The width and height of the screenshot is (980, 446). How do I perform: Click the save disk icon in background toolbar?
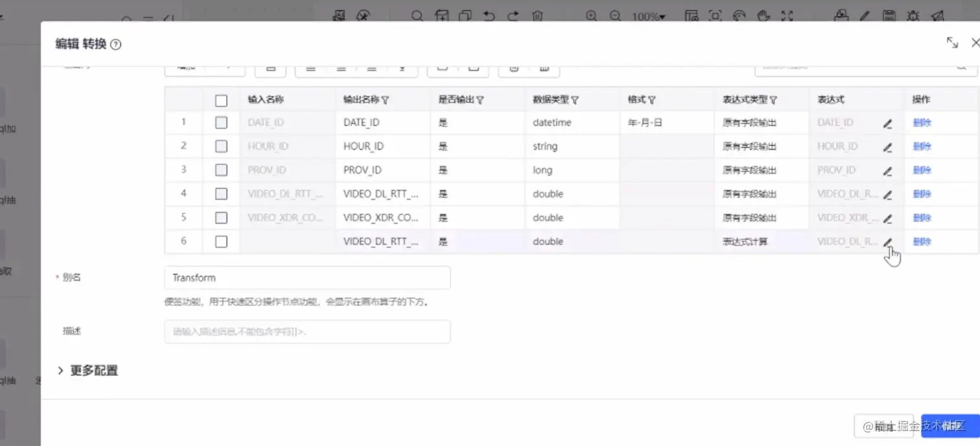[889, 16]
